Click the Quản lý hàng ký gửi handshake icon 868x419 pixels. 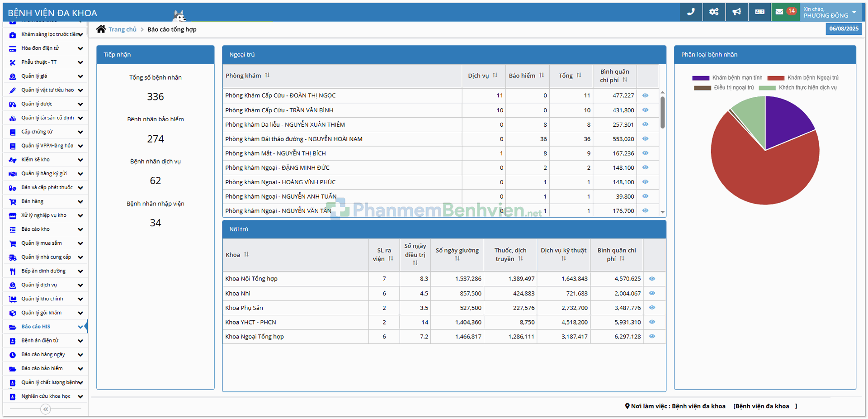tap(13, 174)
